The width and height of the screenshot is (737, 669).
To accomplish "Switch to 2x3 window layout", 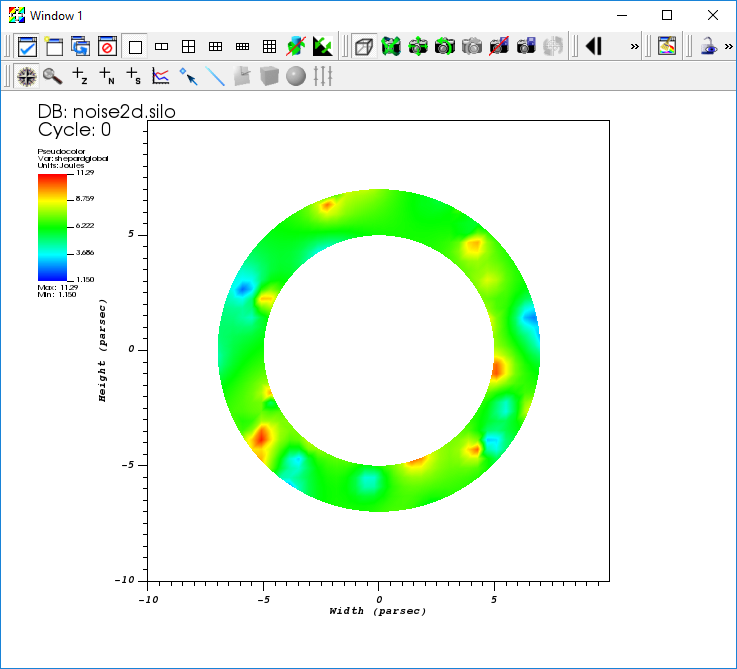I will pos(215,47).
